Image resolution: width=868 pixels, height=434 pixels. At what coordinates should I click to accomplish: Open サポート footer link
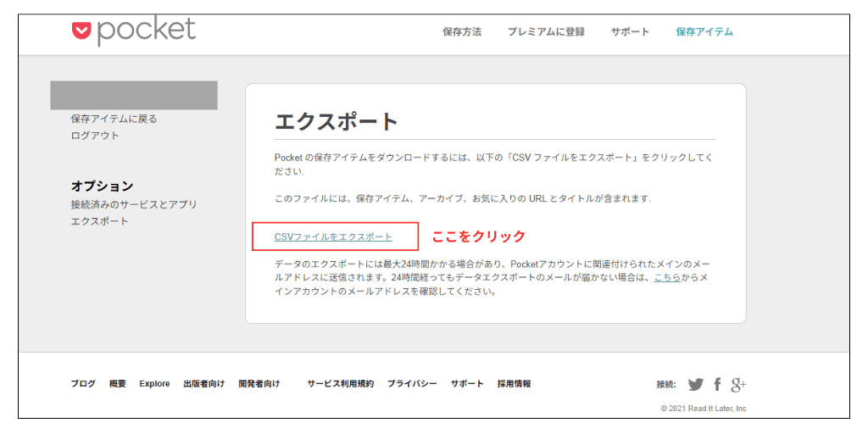[467, 384]
